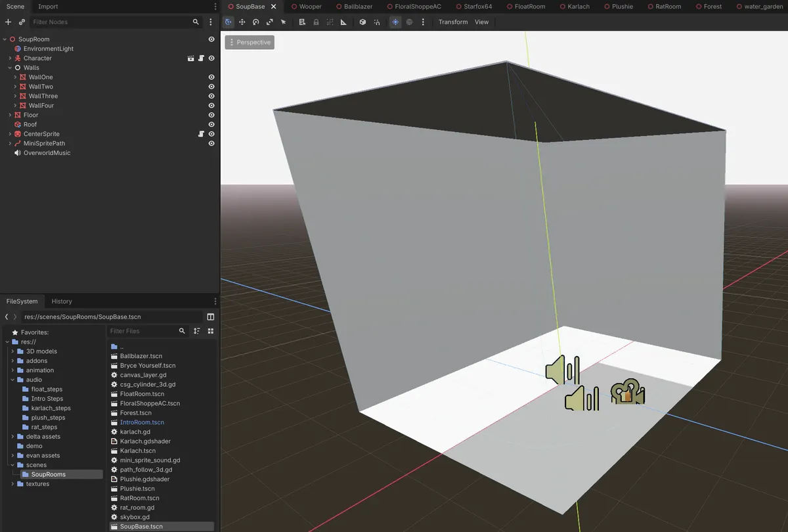788x532 pixels.
Task: Select the OverworldMusic node
Action: coord(47,153)
